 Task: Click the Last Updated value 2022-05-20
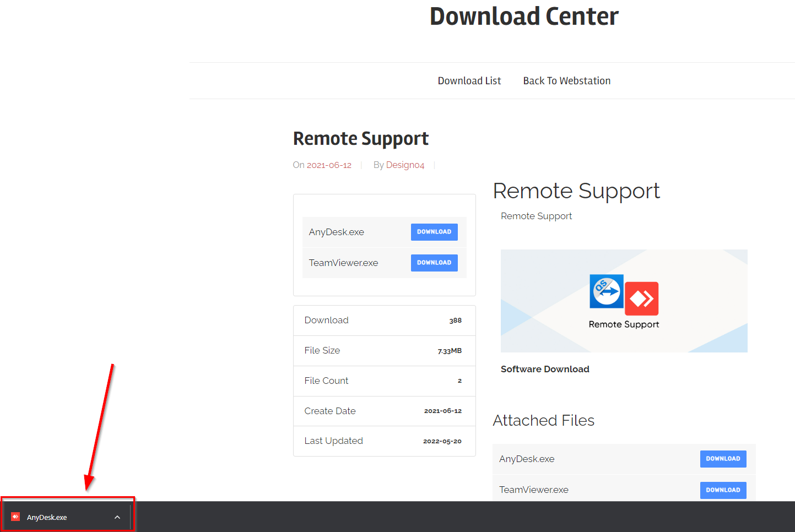pyautogui.click(x=442, y=441)
